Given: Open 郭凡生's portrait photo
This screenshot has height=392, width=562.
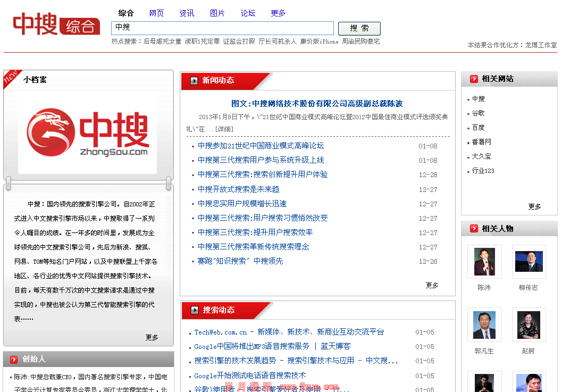Looking at the screenshot, I should (484, 324).
